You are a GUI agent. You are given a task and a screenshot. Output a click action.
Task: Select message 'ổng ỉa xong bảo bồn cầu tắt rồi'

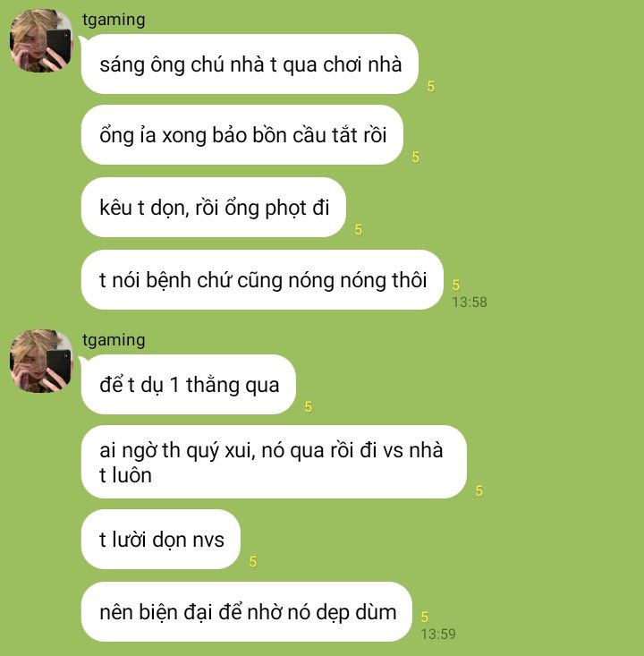click(242, 135)
